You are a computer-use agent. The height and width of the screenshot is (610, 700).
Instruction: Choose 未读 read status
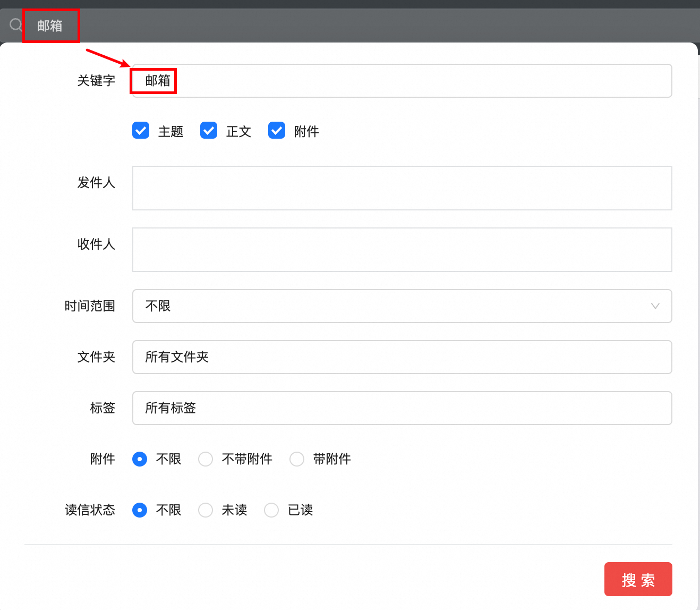tap(206, 510)
